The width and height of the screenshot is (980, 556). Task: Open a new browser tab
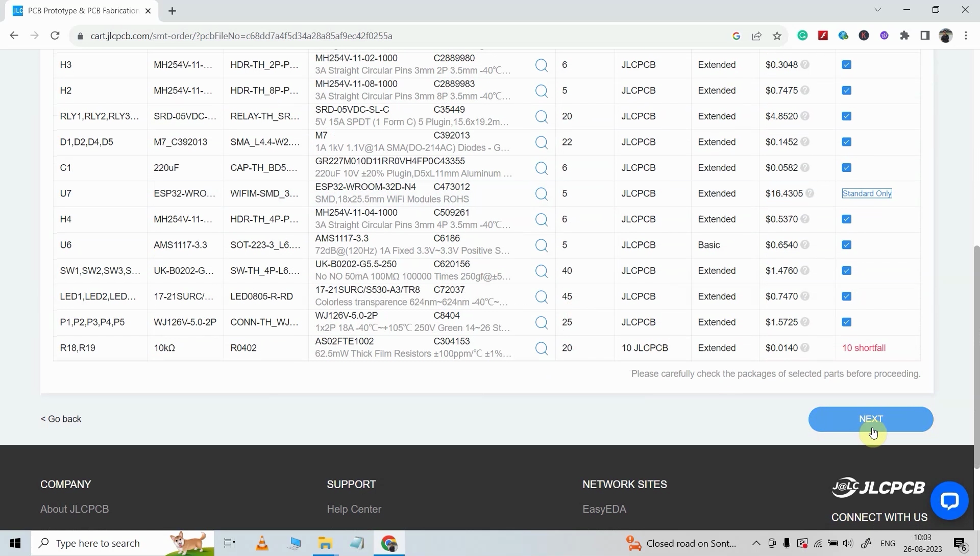[173, 11]
